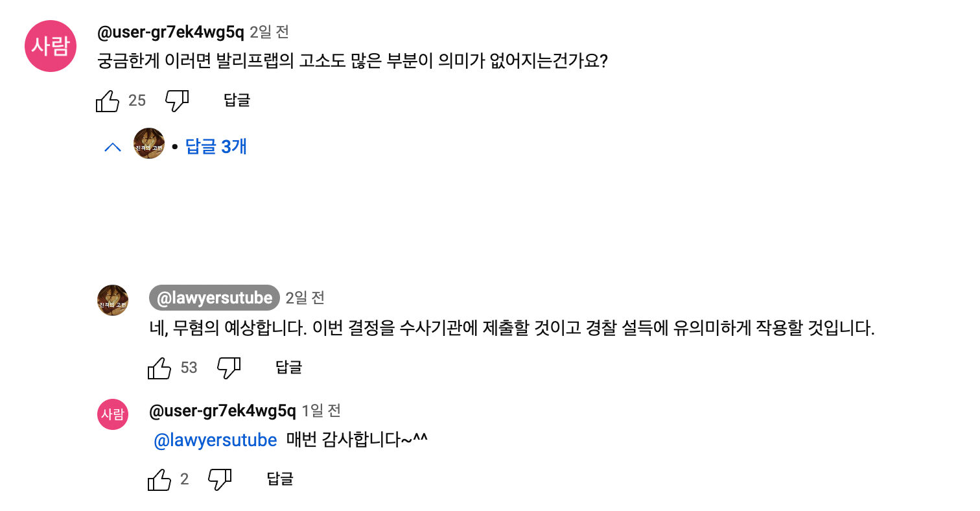The width and height of the screenshot is (980, 511).
Task: Click the 2일 전 timestamp on top comment
Action: coord(269,31)
